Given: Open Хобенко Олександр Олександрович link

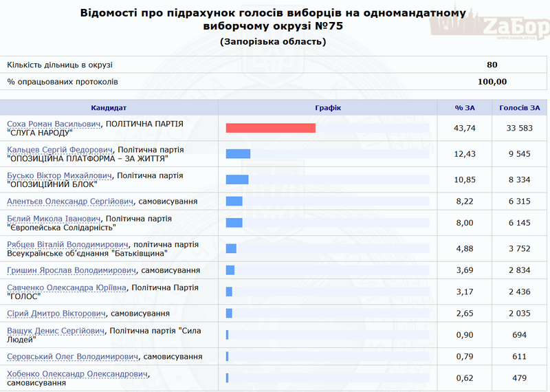Looking at the screenshot, I should [77, 374].
